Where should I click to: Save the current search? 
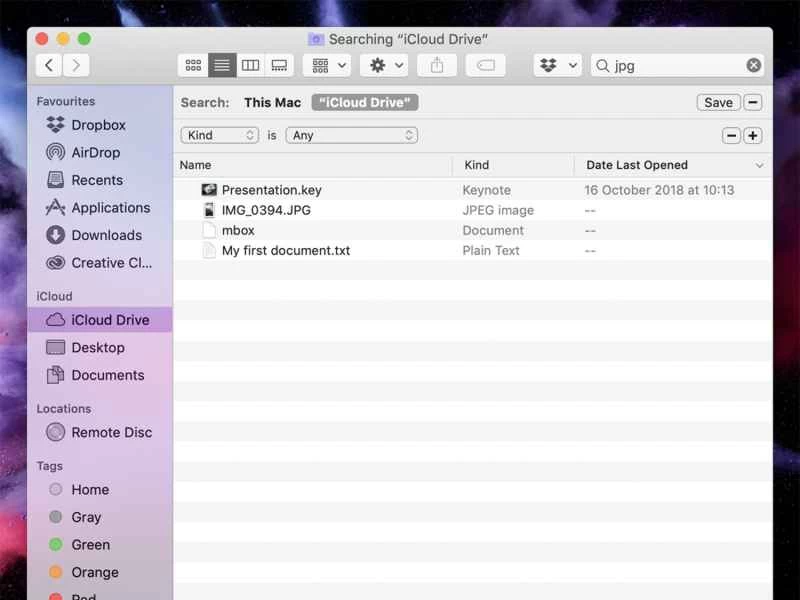pyautogui.click(x=718, y=102)
